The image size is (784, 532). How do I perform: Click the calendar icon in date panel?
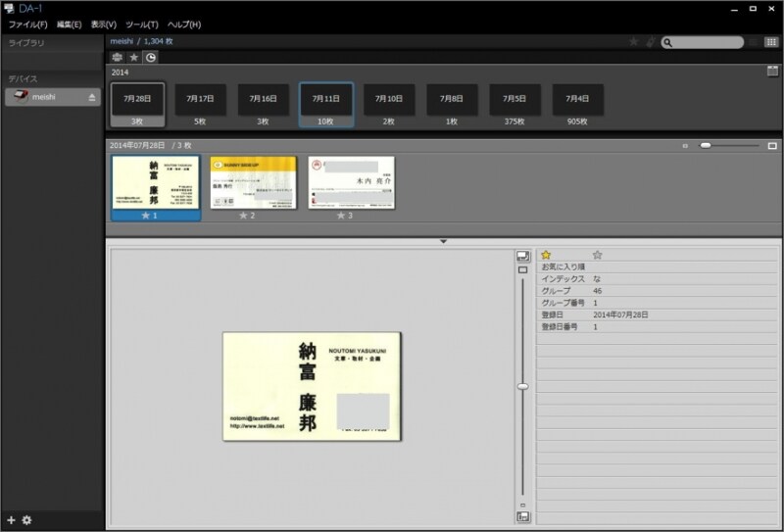772,72
